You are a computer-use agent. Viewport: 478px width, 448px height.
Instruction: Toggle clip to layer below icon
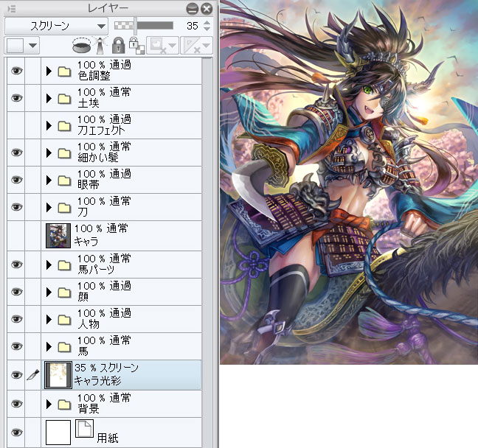click(81, 45)
